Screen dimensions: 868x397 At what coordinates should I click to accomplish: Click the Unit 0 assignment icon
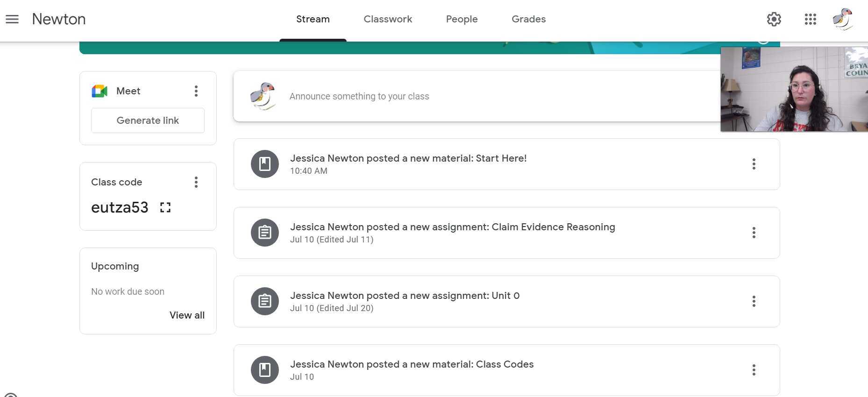click(x=265, y=301)
